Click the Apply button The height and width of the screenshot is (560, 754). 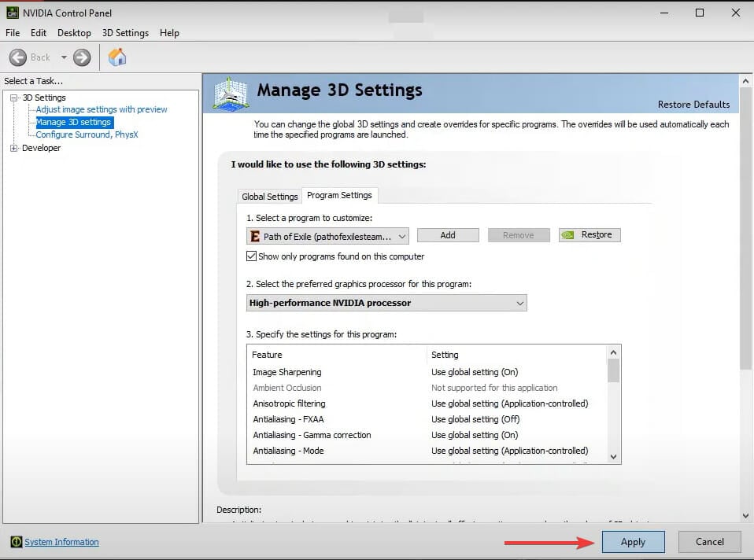point(633,542)
